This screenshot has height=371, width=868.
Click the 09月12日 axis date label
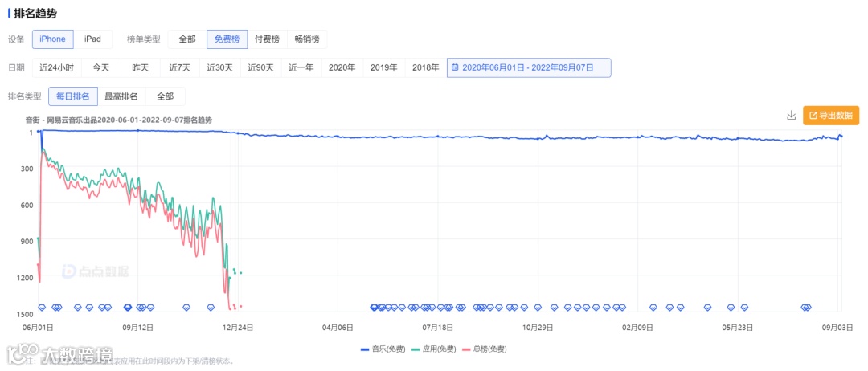[x=138, y=328]
